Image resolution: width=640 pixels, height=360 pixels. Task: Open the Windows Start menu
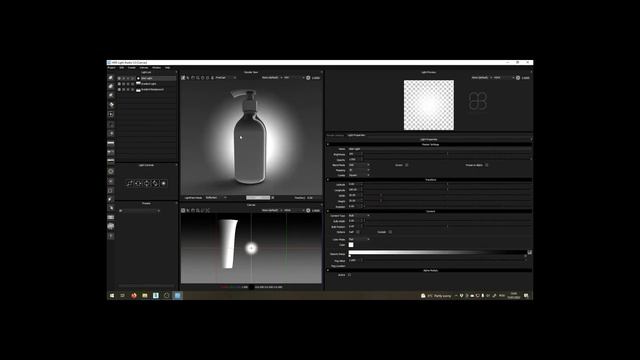tap(112, 296)
